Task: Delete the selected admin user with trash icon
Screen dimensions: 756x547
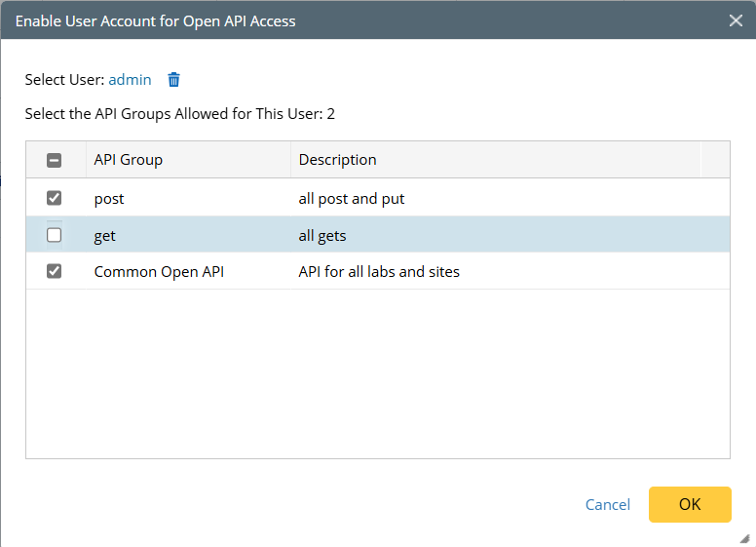Action: click(x=174, y=80)
